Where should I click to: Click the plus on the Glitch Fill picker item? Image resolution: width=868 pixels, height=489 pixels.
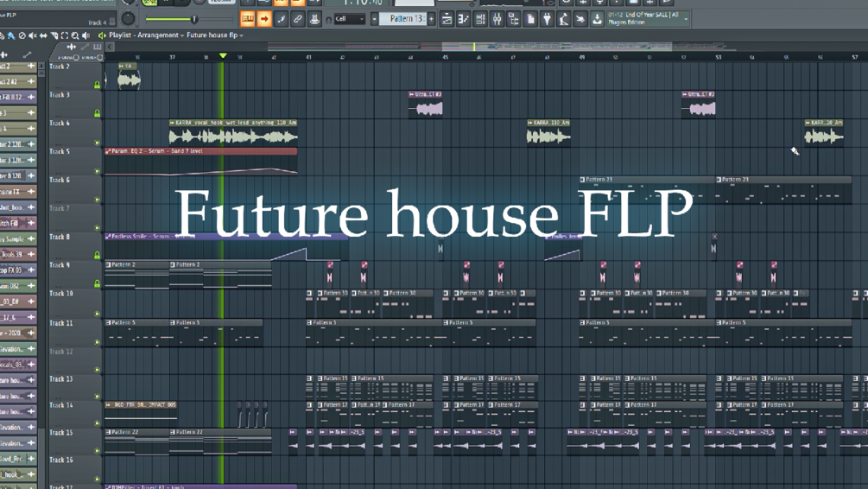(x=31, y=223)
